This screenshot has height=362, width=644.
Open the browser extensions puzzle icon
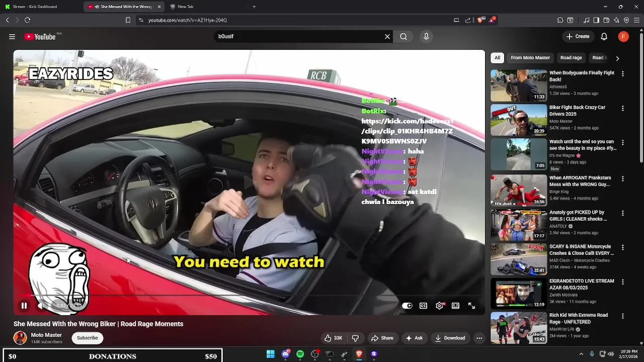coord(560,20)
